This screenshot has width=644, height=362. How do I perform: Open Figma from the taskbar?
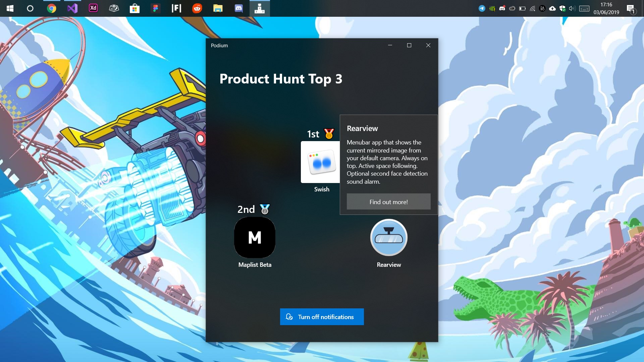click(x=155, y=8)
